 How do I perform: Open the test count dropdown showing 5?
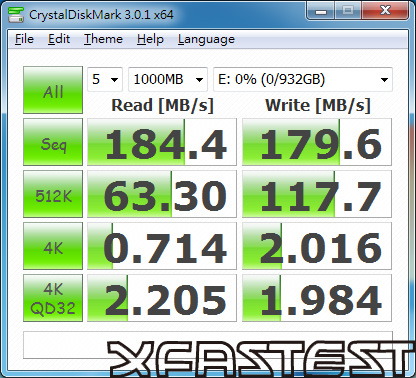(105, 79)
